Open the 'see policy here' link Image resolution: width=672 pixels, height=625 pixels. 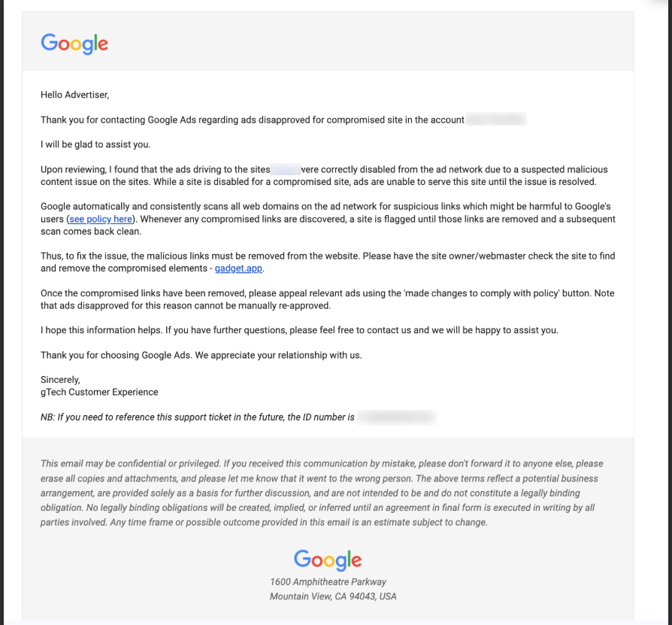click(101, 219)
